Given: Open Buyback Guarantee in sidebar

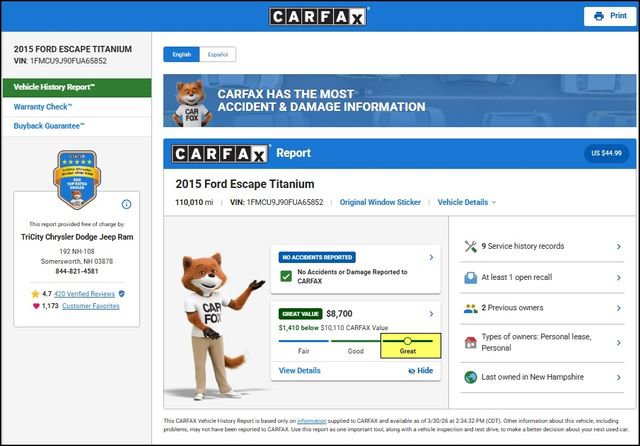Looking at the screenshot, I should click(49, 126).
